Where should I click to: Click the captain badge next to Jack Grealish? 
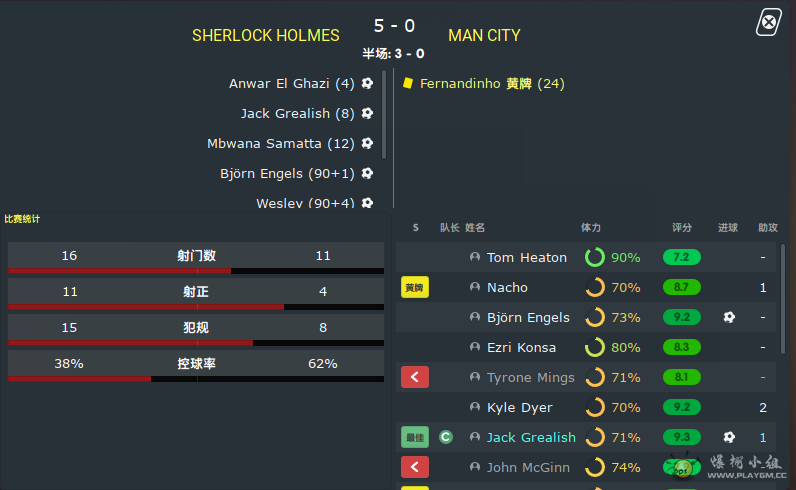(446, 437)
